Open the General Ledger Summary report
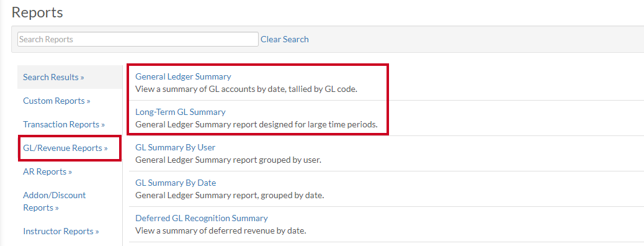Viewport: 644px width, 246px height. click(183, 76)
